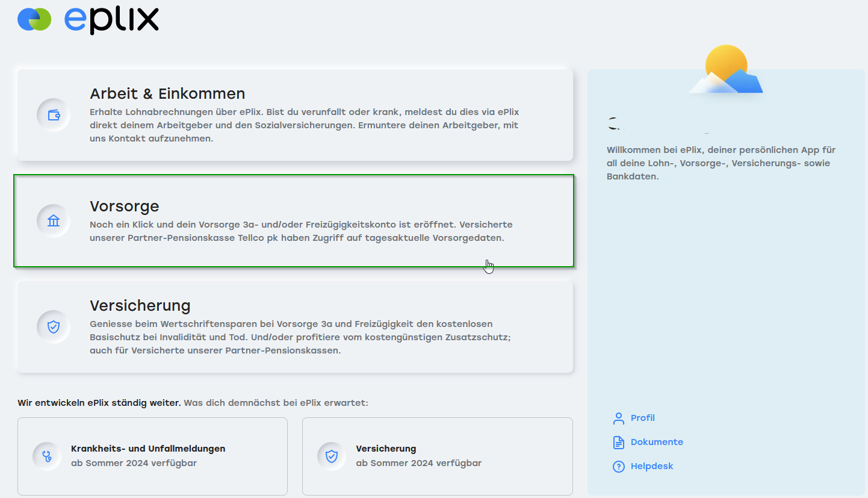Open the highlighted Vorsorge card
This screenshot has width=868, height=498.
click(295, 221)
